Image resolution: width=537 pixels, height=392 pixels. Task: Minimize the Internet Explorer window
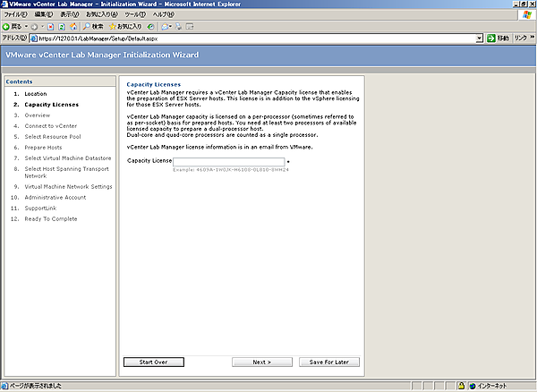coord(516,4)
